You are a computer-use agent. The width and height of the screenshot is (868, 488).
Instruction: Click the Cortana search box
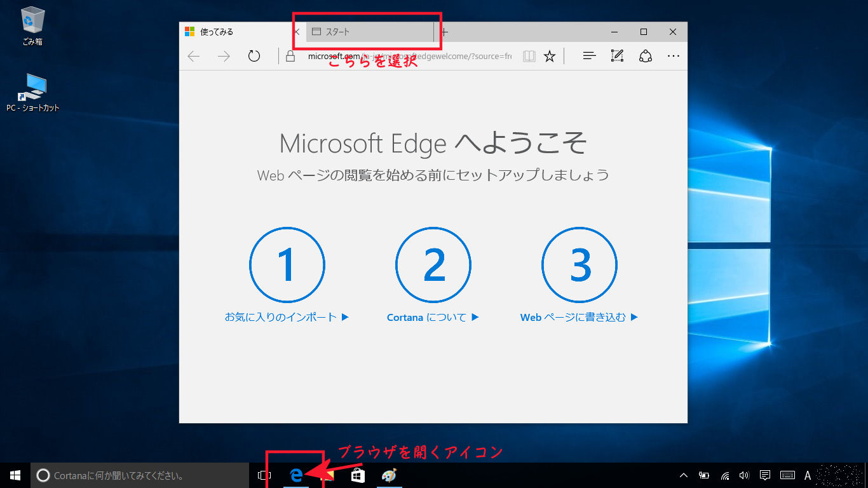coord(140,475)
